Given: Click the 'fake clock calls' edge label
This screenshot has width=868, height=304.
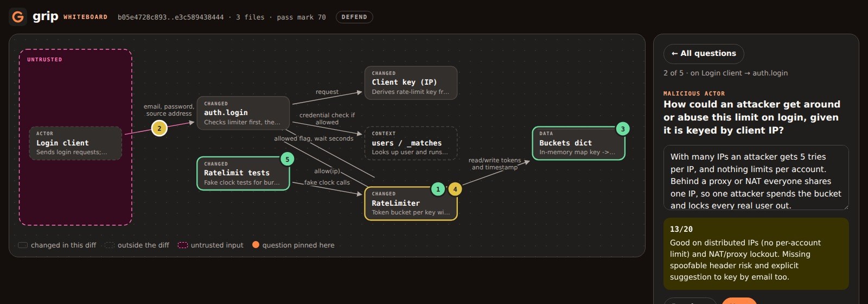Looking at the screenshot, I should 327,183.
